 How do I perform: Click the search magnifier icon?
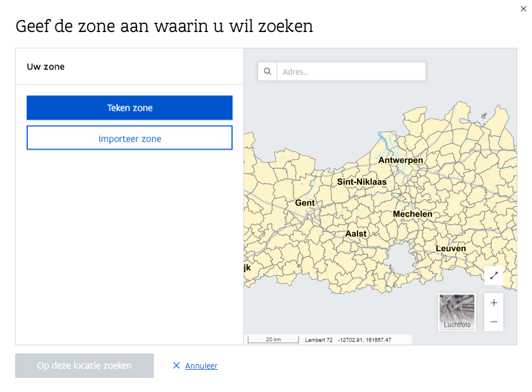267,71
